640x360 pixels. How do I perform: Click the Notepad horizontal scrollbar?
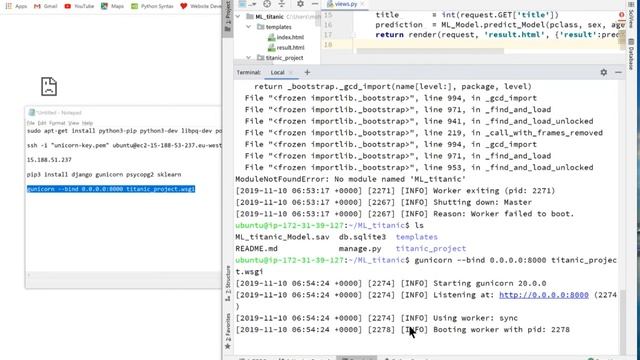click(123, 276)
